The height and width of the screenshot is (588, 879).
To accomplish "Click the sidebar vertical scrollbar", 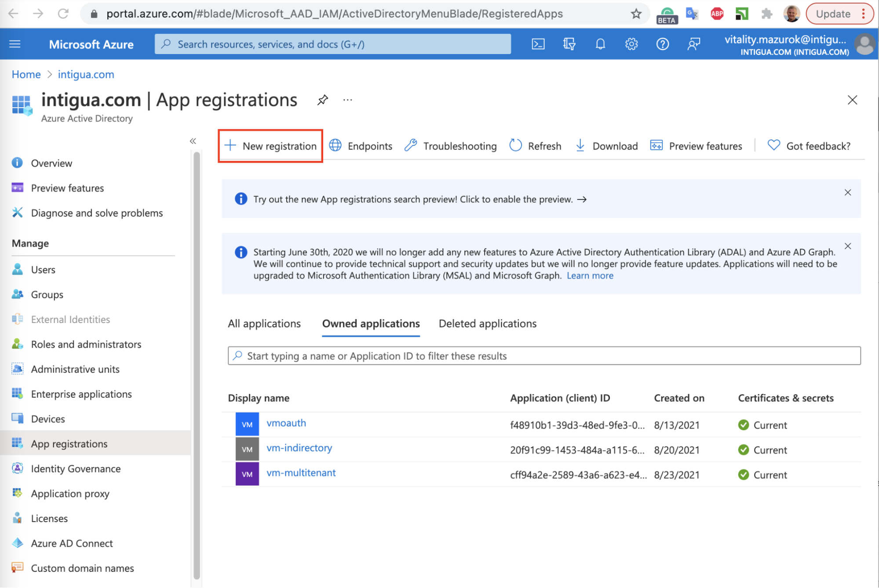I will coord(197,365).
